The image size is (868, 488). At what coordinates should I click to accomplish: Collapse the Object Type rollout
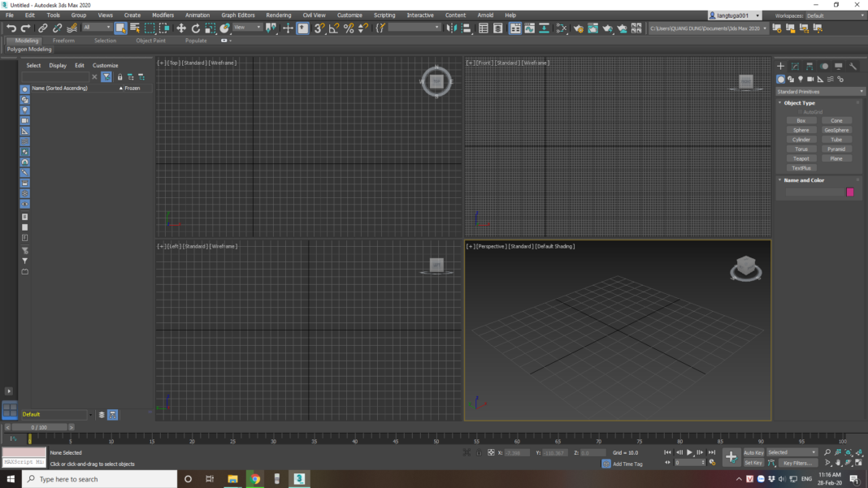pyautogui.click(x=799, y=103)
